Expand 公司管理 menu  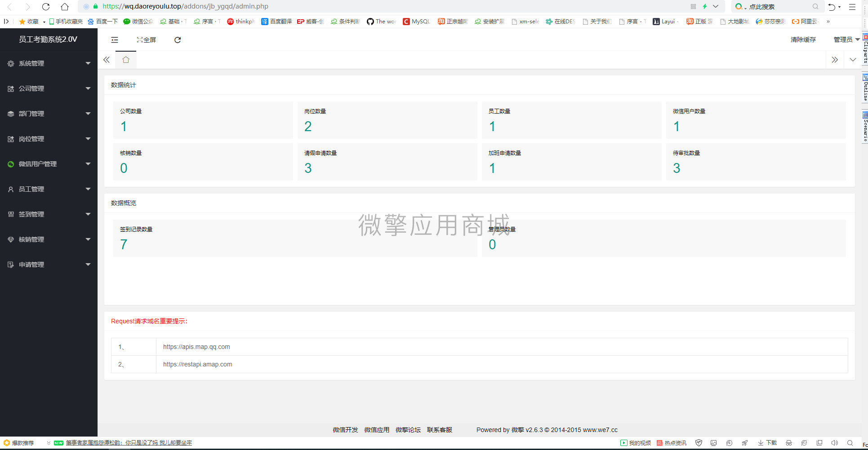(x=49, y=88)
